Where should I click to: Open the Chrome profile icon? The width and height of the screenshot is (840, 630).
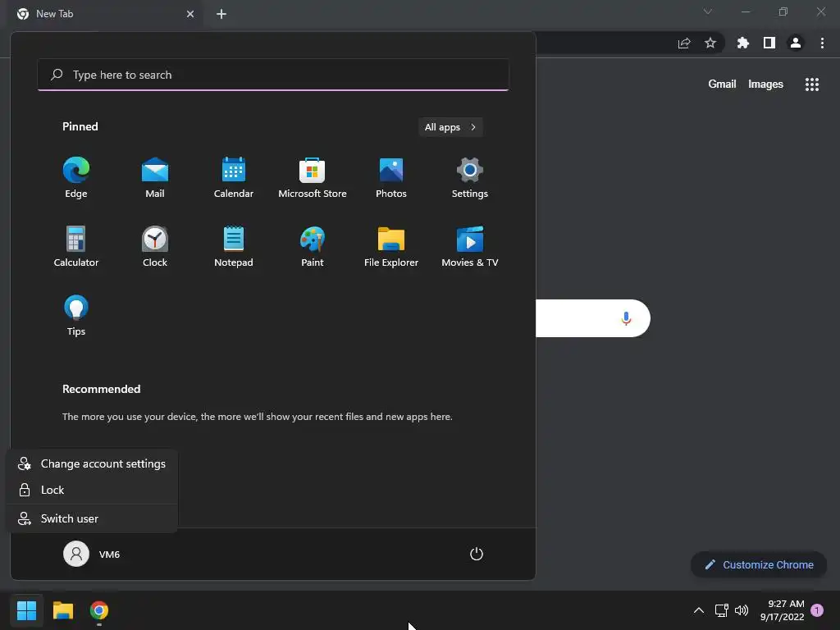click(796, 43)
